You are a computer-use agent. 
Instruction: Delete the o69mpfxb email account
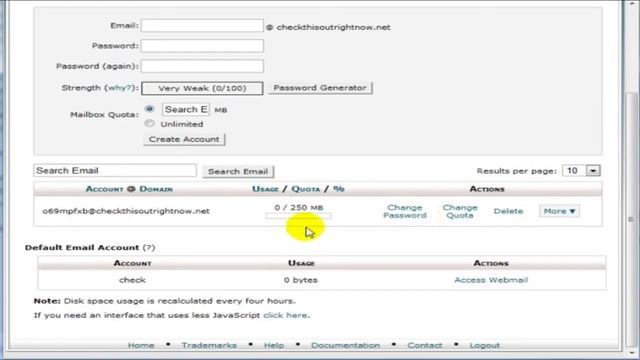pyautogui.click(x=508, y=211)
